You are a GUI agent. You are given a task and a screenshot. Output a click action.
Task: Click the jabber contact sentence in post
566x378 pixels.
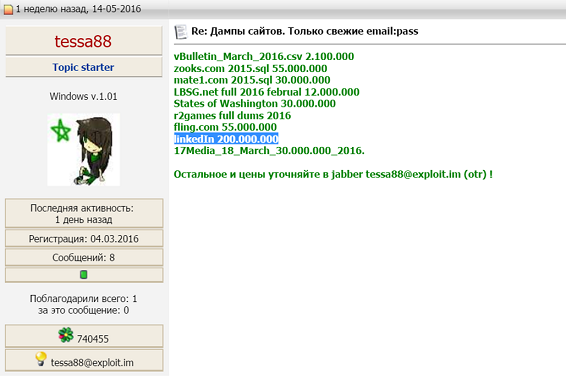[333, 174]
